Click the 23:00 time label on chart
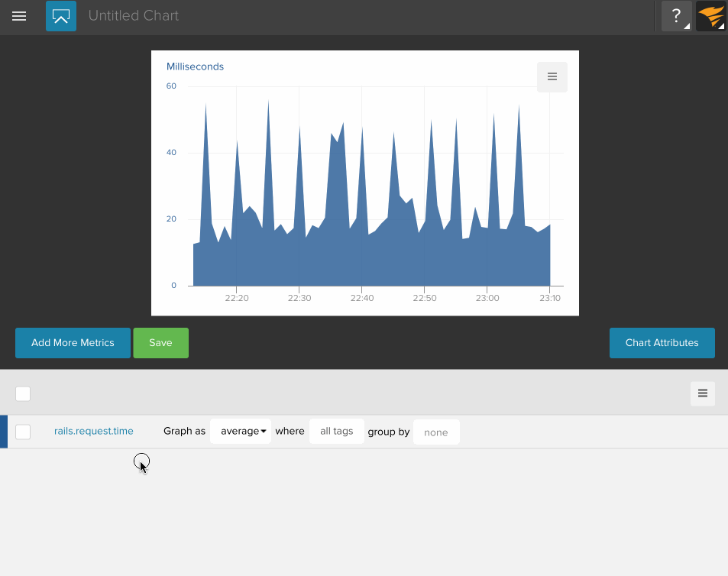This screenshot has width=728, height=576. point(487,298)
